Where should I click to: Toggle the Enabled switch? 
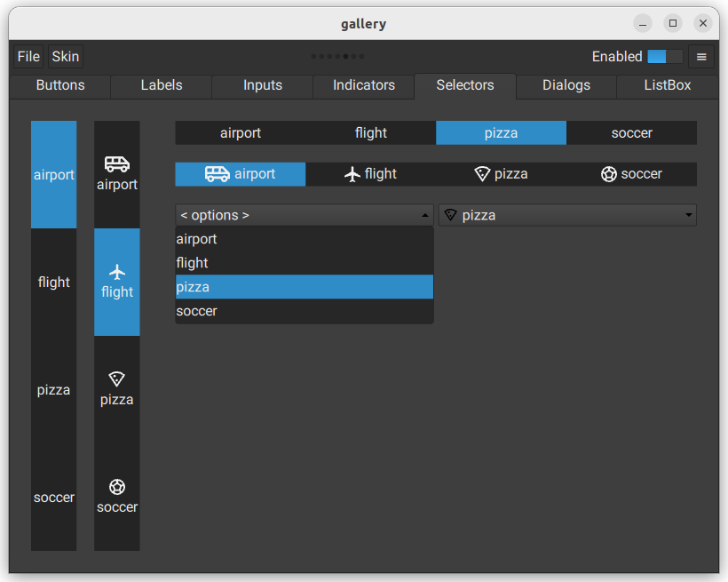665,57
